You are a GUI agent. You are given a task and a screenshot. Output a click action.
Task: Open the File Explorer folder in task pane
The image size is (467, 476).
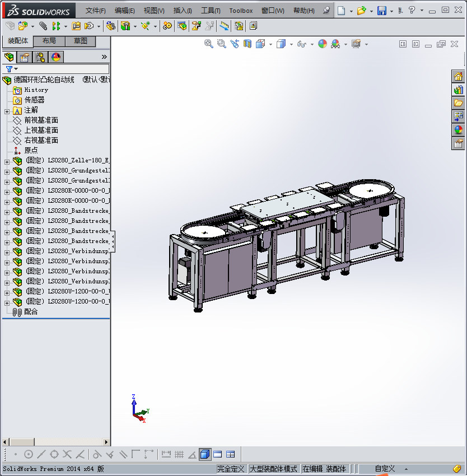pyautogui.click(x=458, y=103)
